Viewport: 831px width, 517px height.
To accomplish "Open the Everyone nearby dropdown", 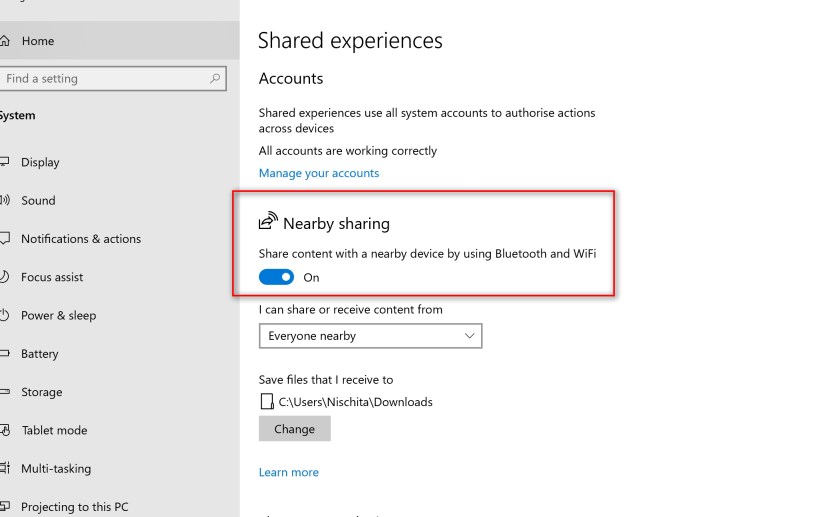I will [x=370, y=336].
